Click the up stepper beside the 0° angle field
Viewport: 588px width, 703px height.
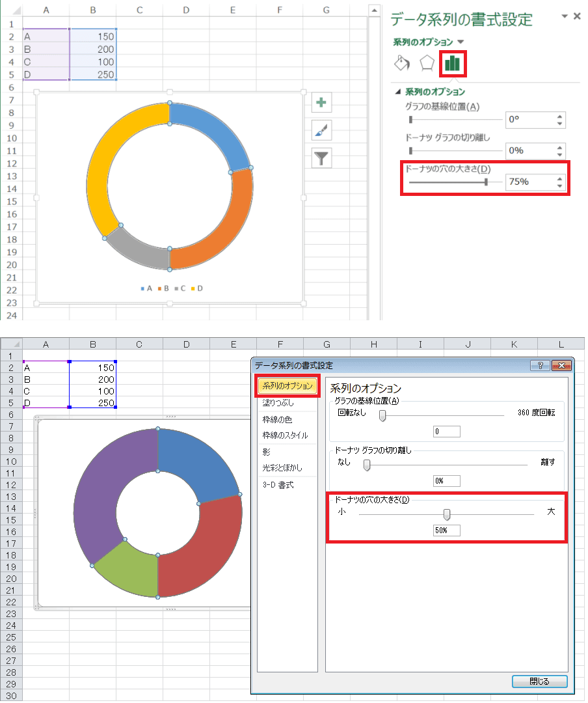click(x=559, y=117)
